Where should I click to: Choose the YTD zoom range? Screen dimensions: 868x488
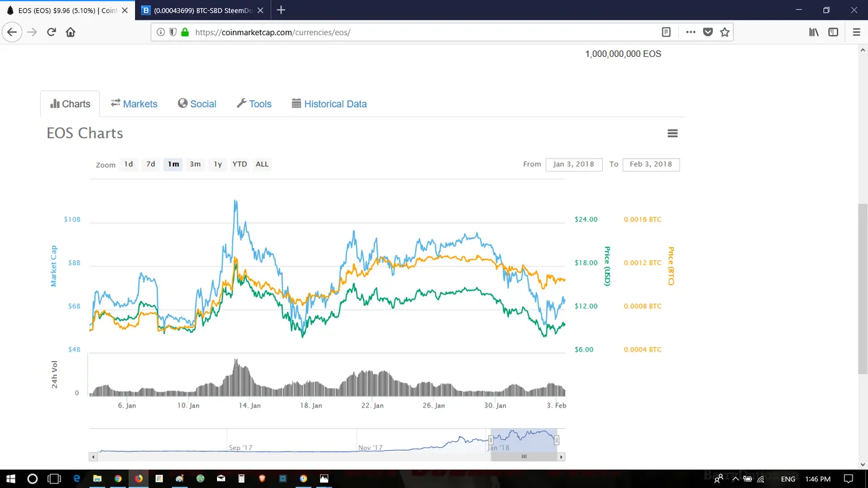coord(239,164)
